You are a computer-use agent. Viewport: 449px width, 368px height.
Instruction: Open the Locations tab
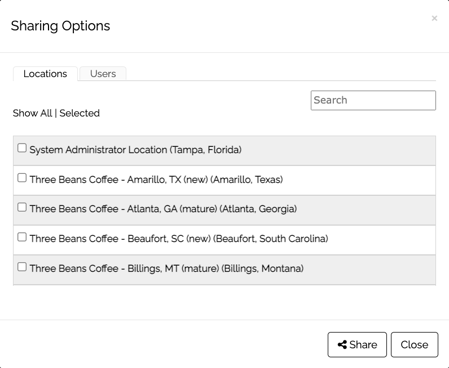point(45,74)
